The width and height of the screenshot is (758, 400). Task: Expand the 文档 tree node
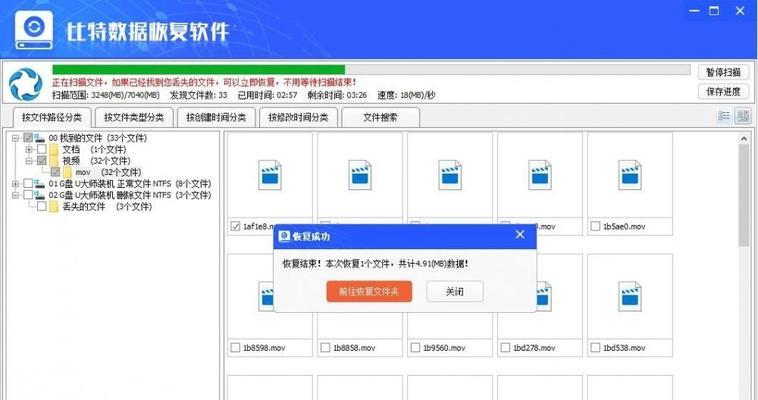point(29,149)
